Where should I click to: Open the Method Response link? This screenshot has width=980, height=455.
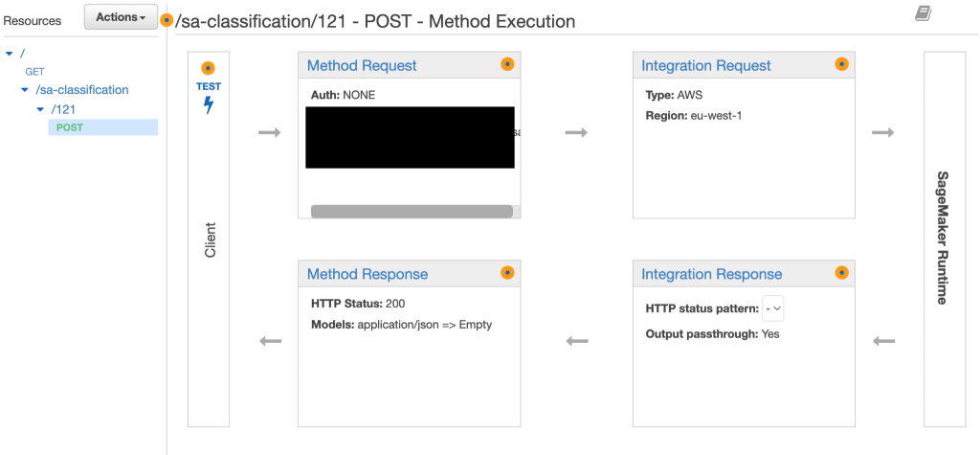pos(367,275)
